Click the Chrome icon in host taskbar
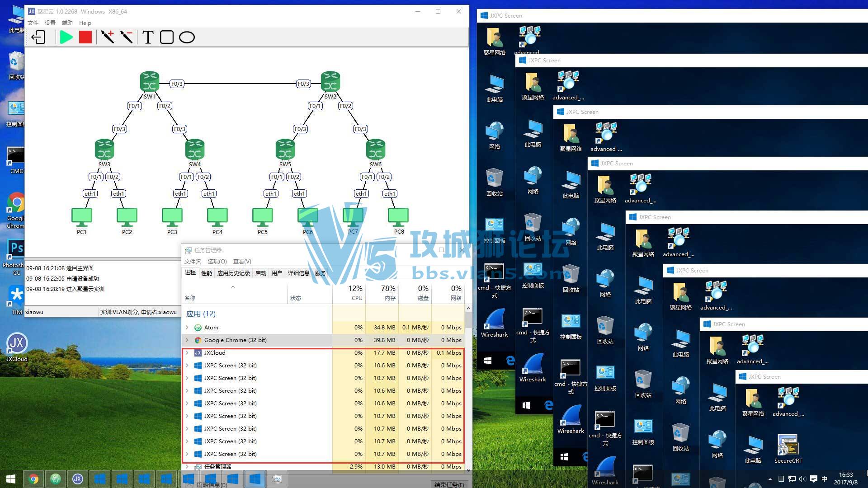Image resolution: width=868 pixels, height=488 pixels. click(33, 479)
